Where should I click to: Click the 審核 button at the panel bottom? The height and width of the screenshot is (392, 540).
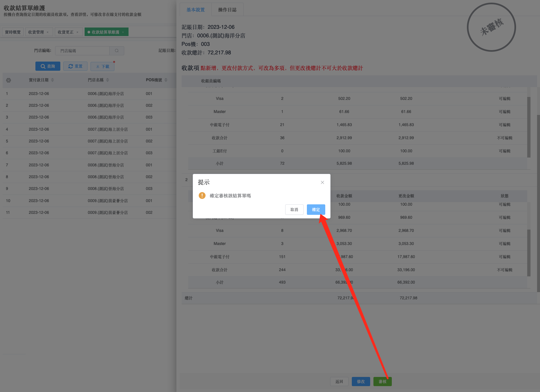[382, 382]
